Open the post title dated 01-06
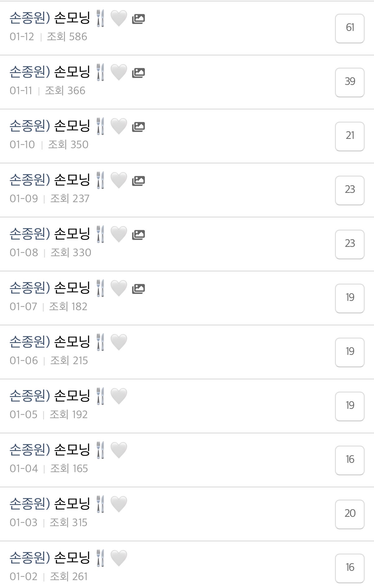The image size is (374, 588). (x=50, y=342)
